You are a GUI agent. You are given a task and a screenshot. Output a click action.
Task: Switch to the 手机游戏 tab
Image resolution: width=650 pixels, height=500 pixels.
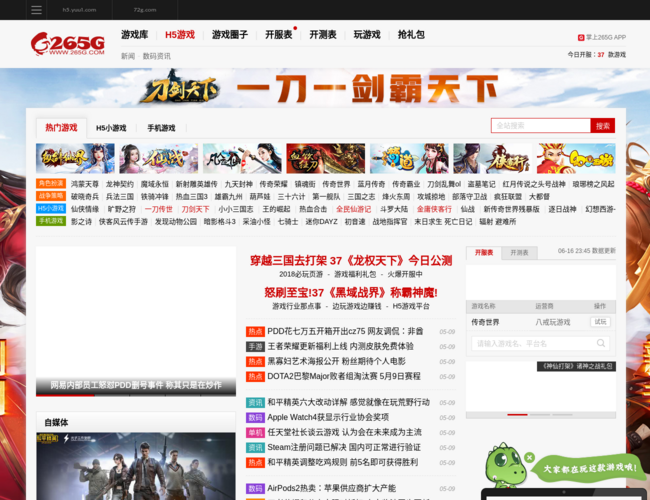[x=161, y=128]
